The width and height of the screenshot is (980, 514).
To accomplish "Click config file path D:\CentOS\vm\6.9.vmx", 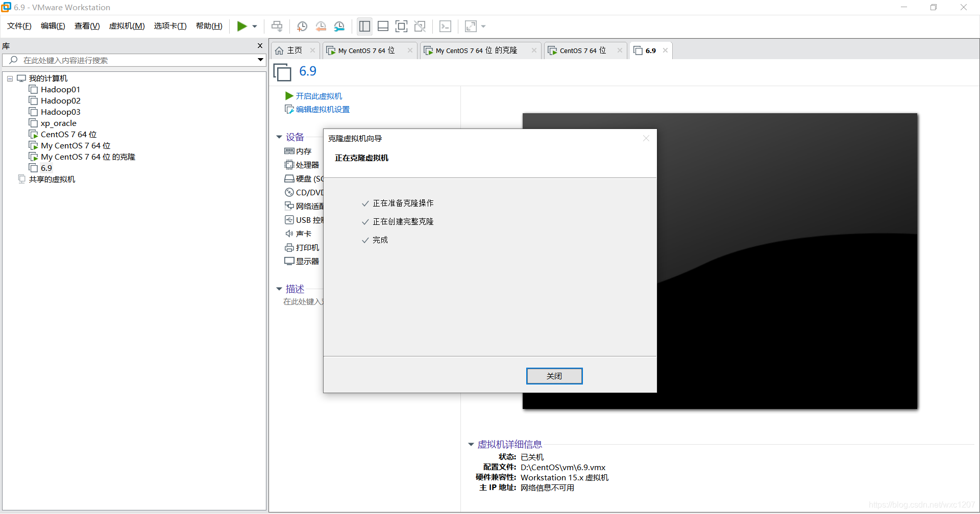I will 563,468.
